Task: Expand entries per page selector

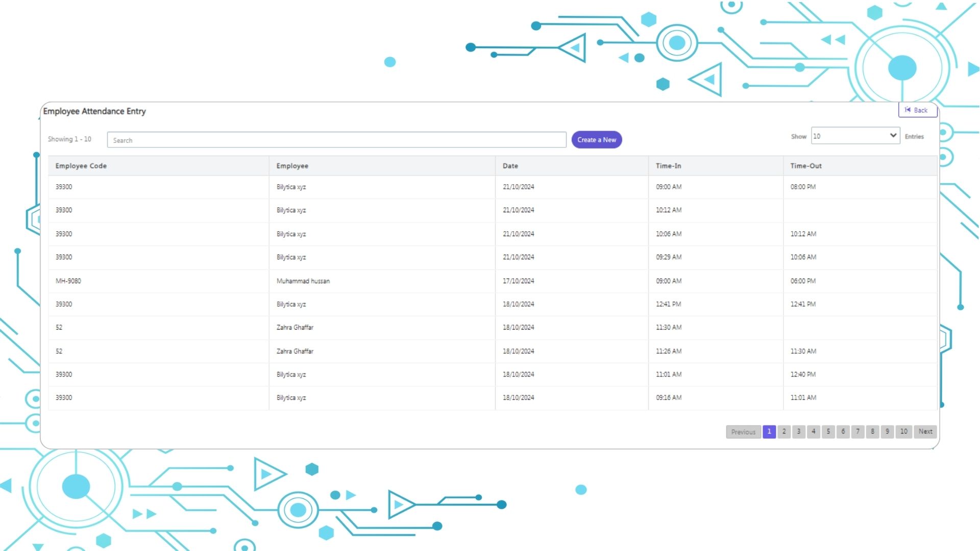Action: [x=854, y=136]
